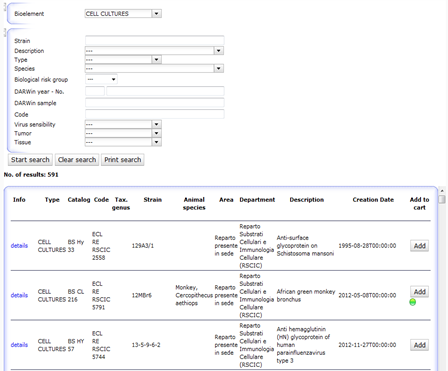The width and height of the screenshot is (448, 371).
Task: Click the Animal species column header
Action: pyautogui.click(x=194, y=204)
